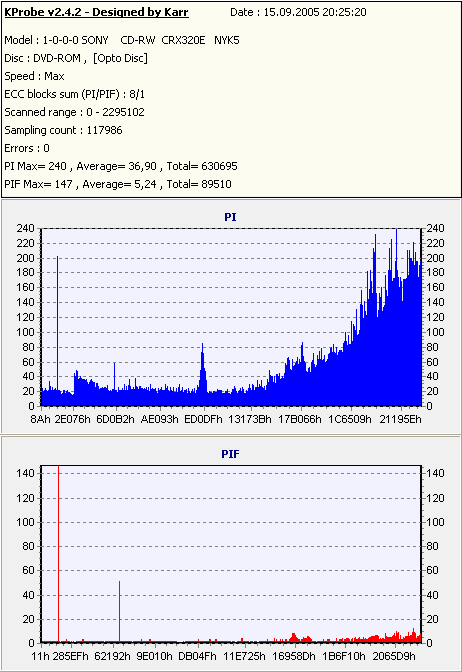Click the 16958Dh label on PIF axis
Image resolution: width=462 pixels, height=672 pixels.
[294, 656]
